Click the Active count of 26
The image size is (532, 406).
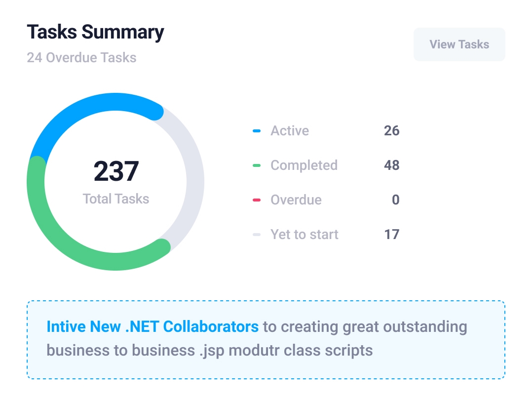pyautogui.click(x=391, y=131)
